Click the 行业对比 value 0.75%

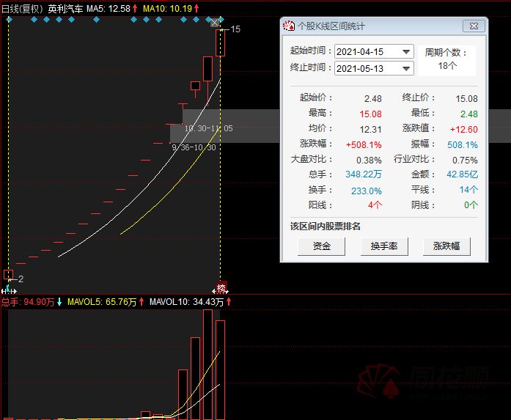465,160
